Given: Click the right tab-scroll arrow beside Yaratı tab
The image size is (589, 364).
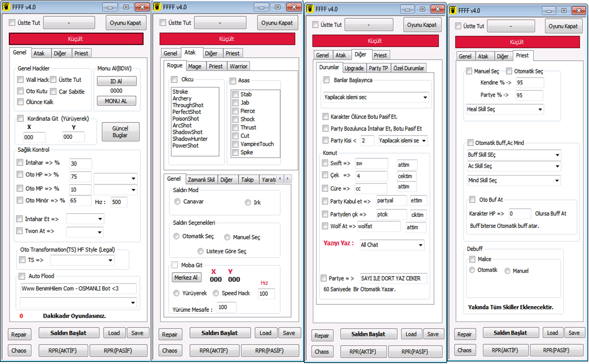Looking at the screenshot, I should [288, 179].
